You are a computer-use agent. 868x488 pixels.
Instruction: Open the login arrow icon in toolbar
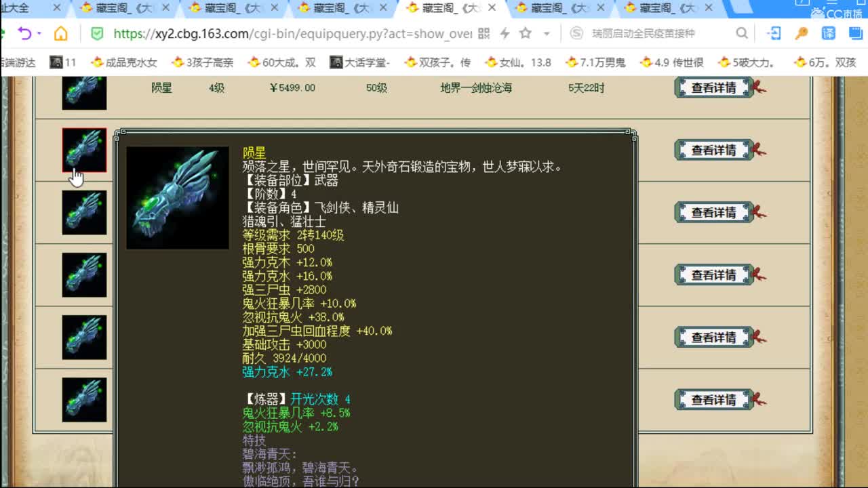pos(774,33)
